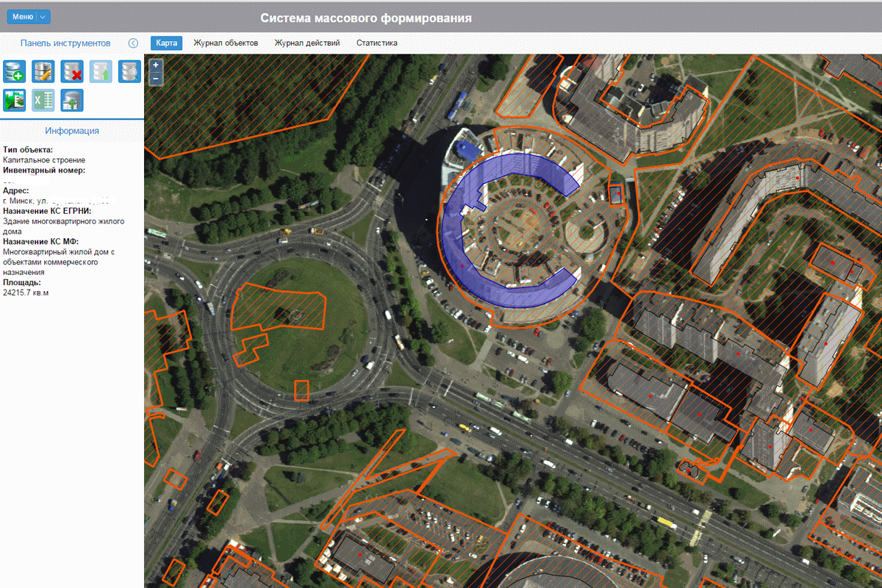
Task: Collapse the toolbar panel with arrow
Action: [133, 43]
